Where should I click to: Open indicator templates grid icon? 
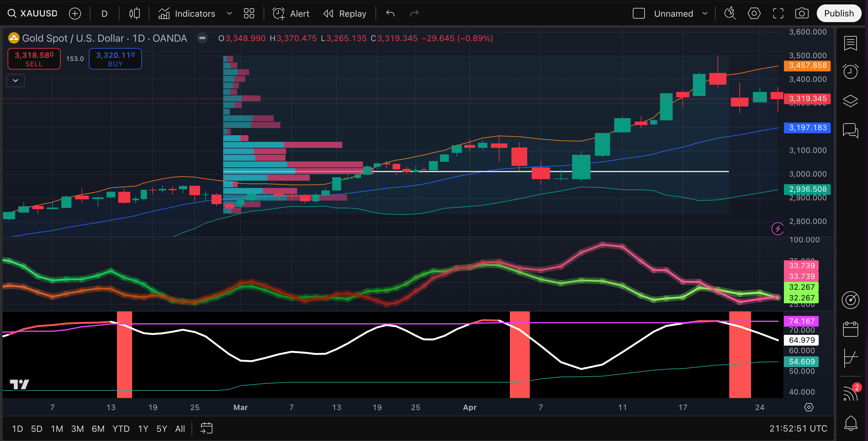pos(249,14)
